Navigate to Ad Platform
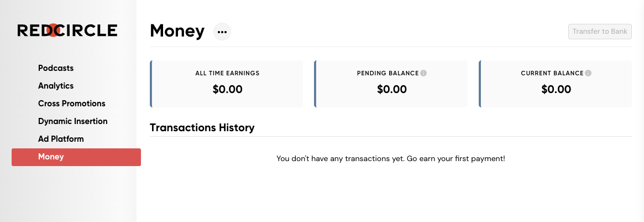 pos(61,139)
